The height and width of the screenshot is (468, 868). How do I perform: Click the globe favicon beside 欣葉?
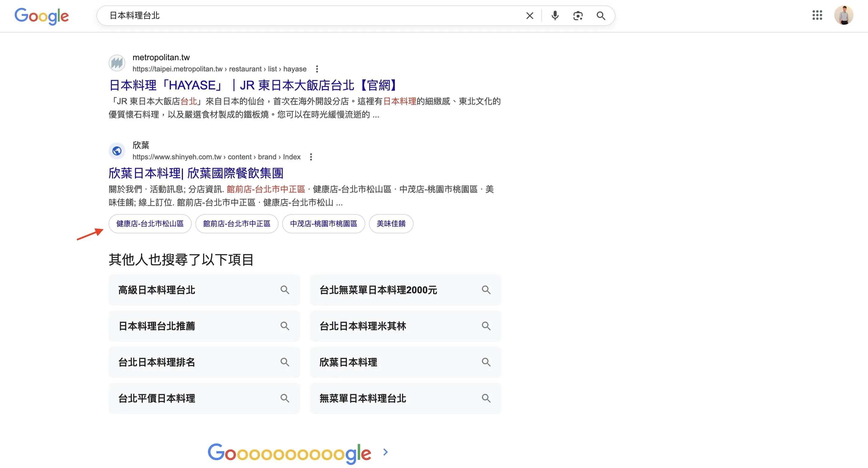tap(117, 151)
